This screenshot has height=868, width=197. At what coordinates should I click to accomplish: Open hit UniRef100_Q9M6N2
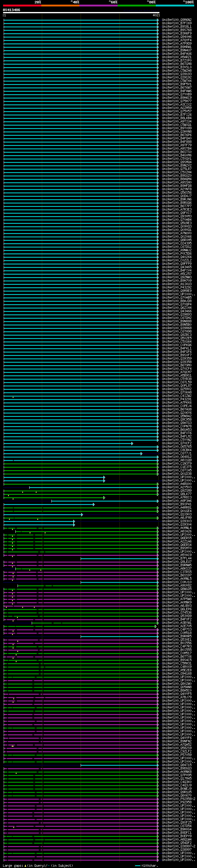click(x=177, y=20)
